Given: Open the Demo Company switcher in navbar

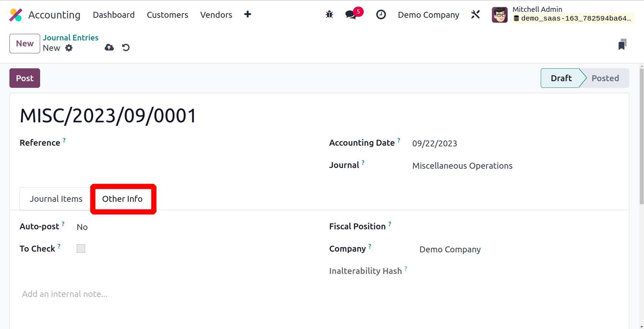Looking at the screenshot, I should [x=428, y=15].
